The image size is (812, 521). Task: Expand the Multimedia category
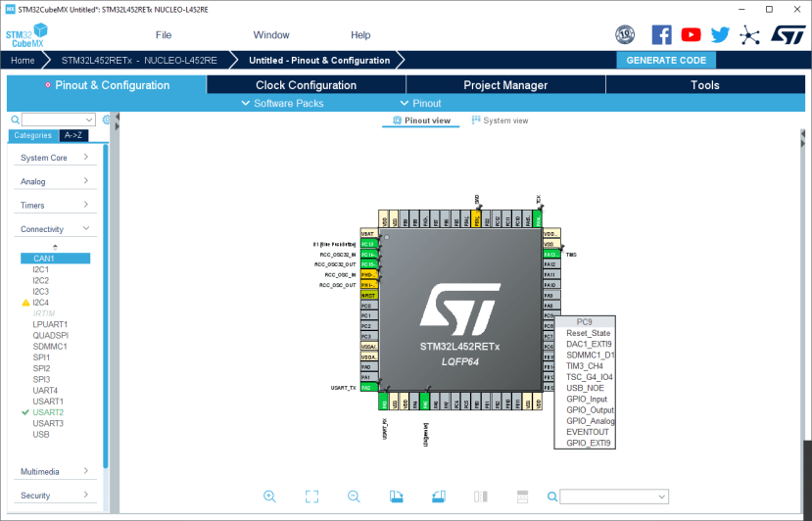(55, 471)
